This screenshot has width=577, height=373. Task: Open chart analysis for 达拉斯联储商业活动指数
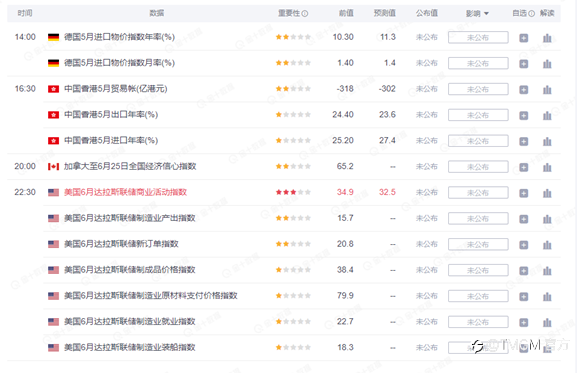547,193
